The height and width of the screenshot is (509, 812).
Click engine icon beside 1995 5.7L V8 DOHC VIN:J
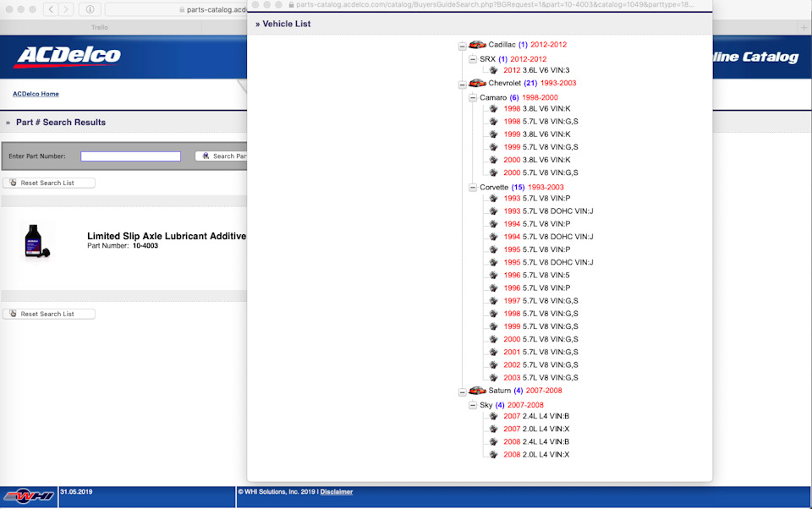(493, 262)
